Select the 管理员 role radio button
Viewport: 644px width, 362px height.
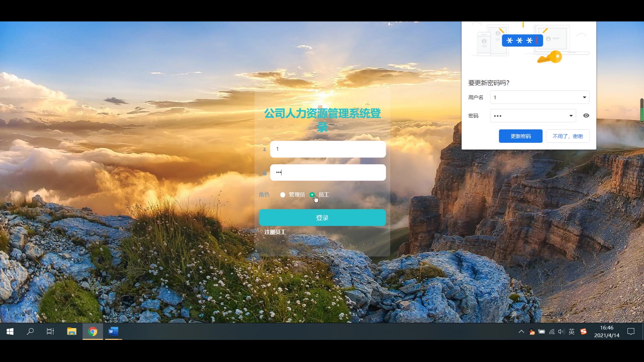[x=283, y=195]
